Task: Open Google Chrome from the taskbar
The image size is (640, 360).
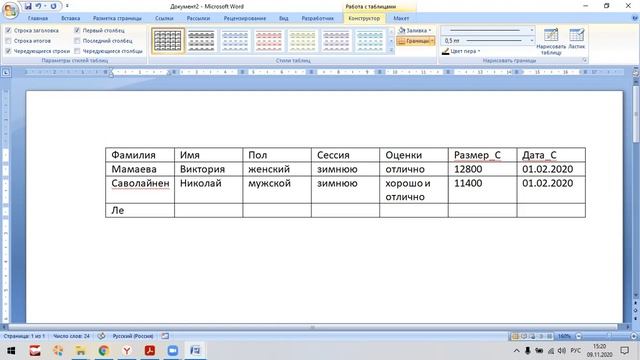Action: [104, 351]
